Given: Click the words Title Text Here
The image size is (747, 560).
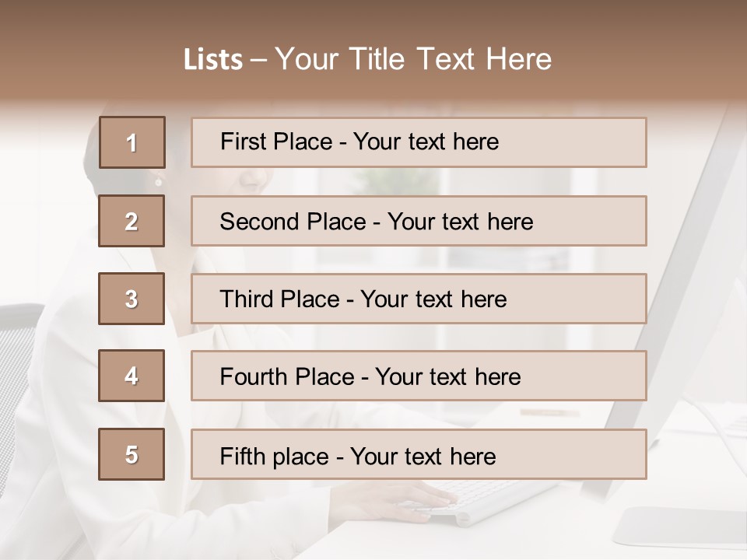Looking at the screenshot, I should 451,59.
